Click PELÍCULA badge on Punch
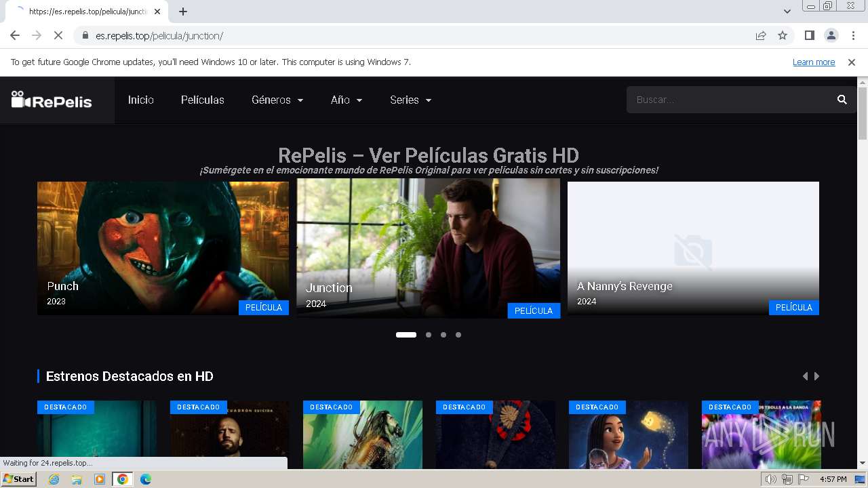868x488 pixels. [x=264, y=308]
